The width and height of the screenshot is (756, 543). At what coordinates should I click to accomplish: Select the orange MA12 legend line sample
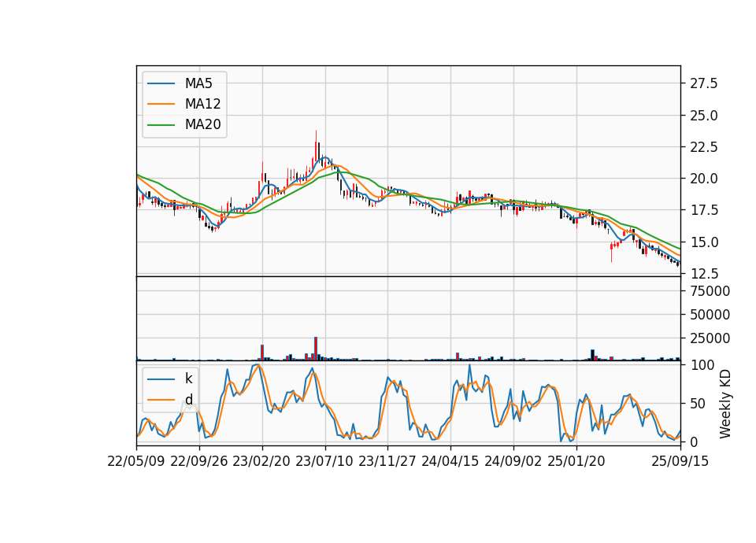[161, 104]
